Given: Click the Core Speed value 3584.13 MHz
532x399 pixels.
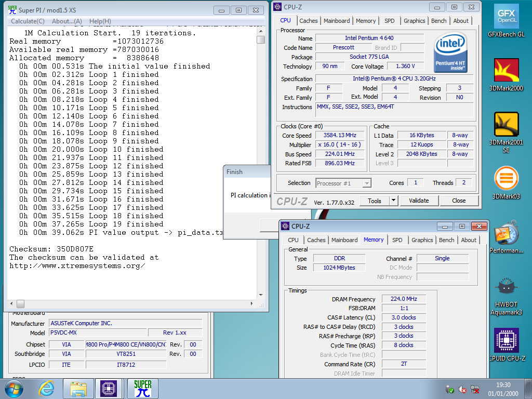Looking at the screenshot, I should point(340,135).
